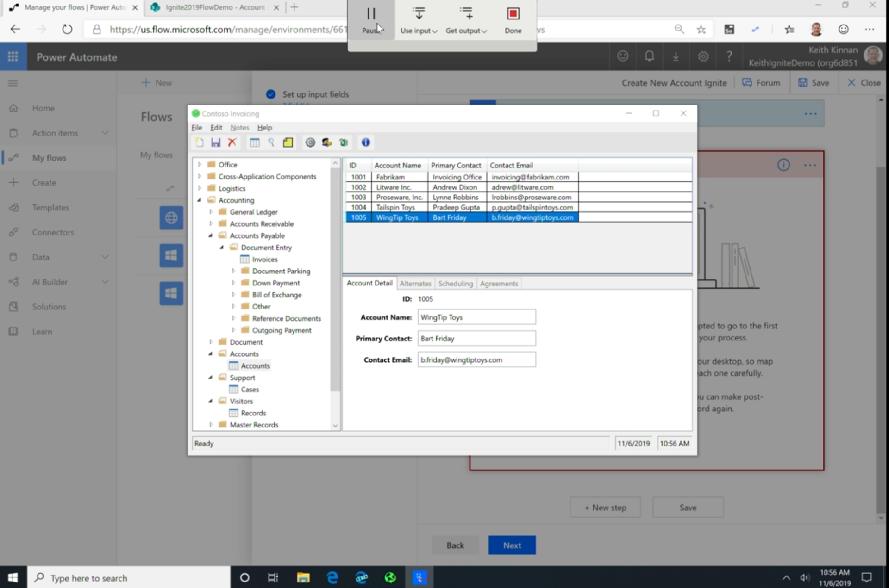Toggle the left navigation hamburger menu
This screenshot has width=889, height=588.
(13, 83)
